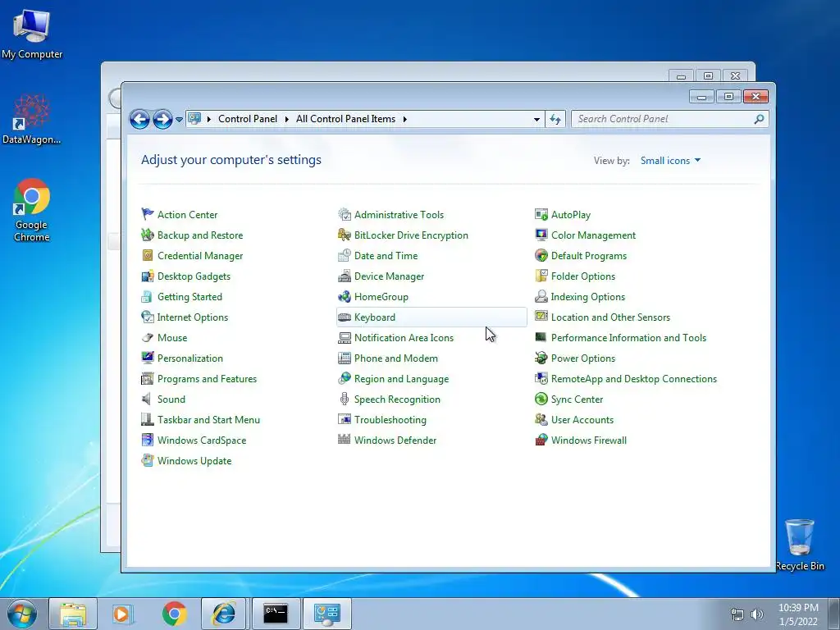Click the Sync Center green icon
840x630 pixels.
tap(541, 399)
